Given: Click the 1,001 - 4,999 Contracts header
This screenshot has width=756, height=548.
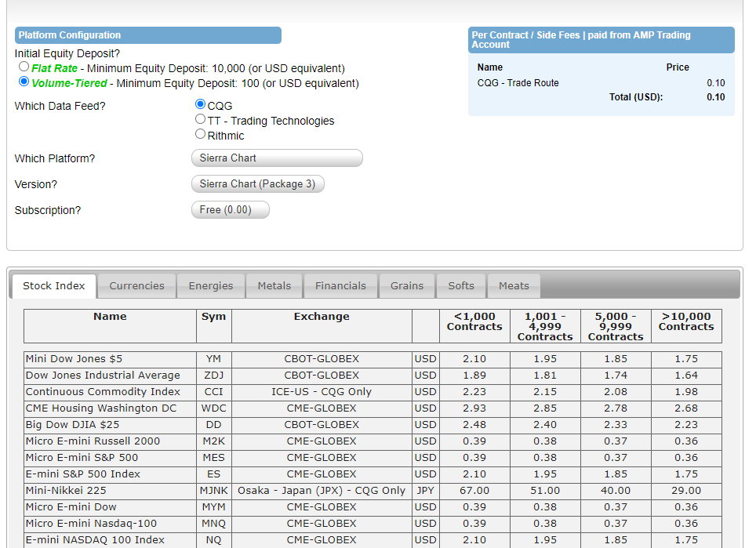Looking at the screenshot, I should click(545, 326).
